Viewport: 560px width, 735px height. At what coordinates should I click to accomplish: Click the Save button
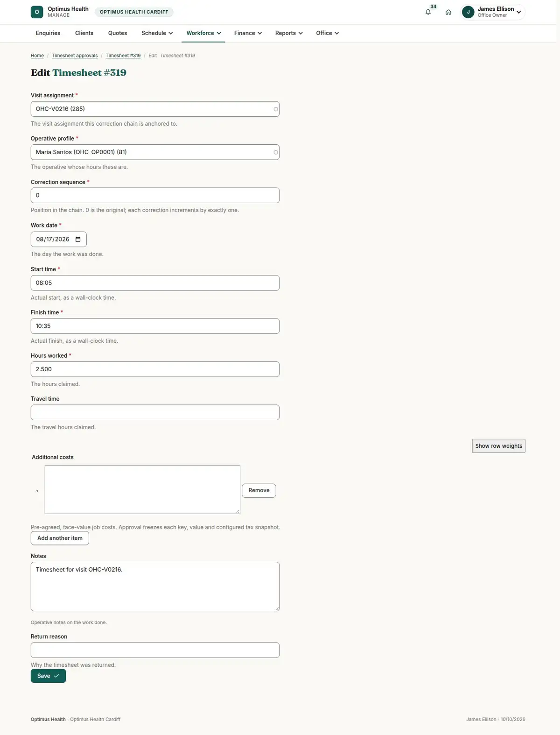click(49, 676)
